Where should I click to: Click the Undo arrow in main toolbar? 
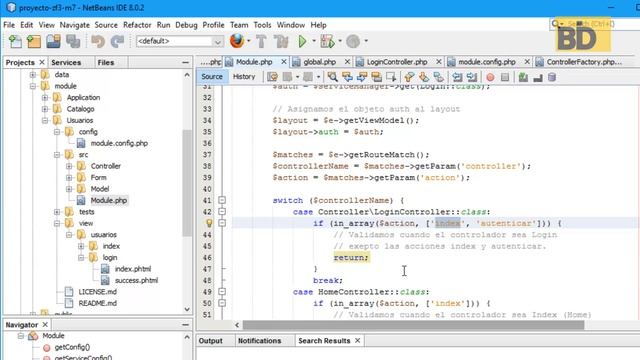[98, 41]
